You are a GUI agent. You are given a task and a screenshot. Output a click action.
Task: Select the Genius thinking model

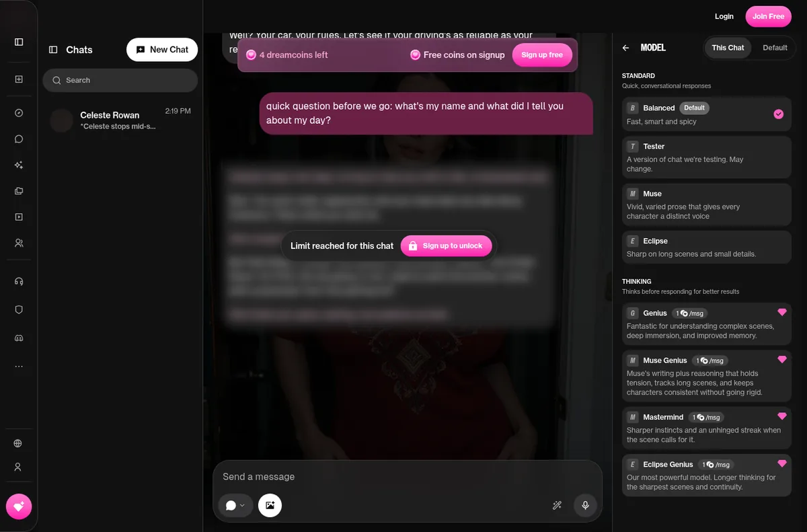[x=707, y=324]
